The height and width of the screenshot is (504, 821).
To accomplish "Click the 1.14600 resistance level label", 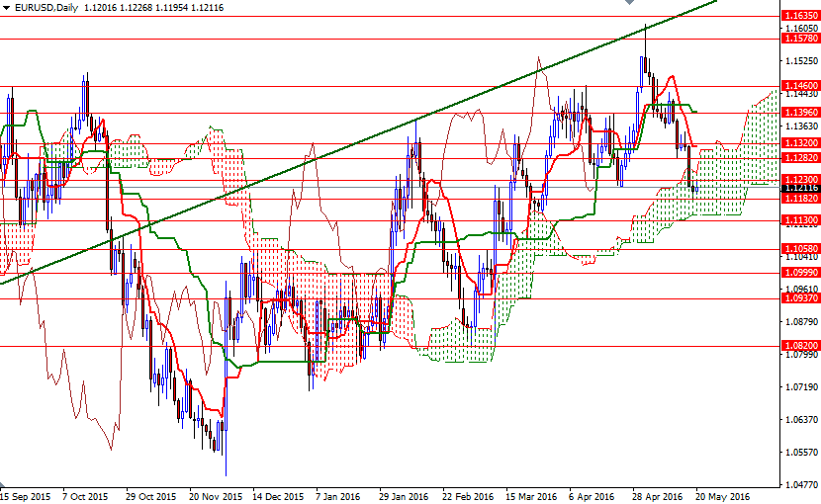I will coord(799,87).
